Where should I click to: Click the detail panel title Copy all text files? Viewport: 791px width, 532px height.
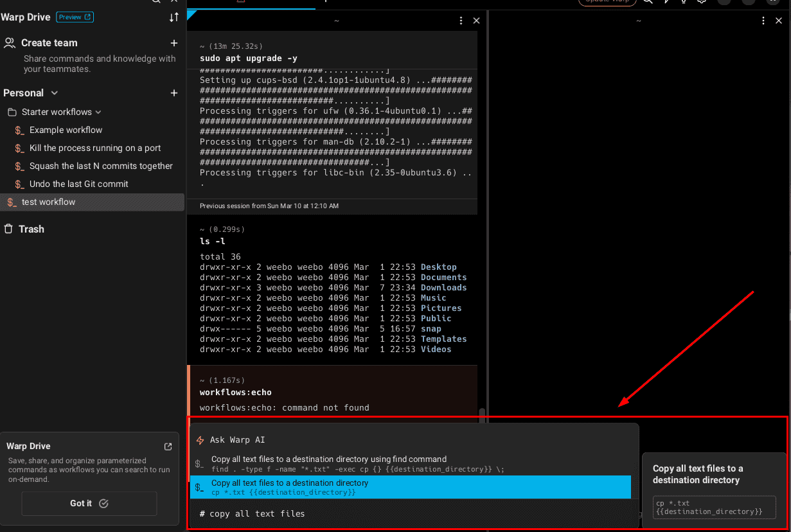point(698,474)
